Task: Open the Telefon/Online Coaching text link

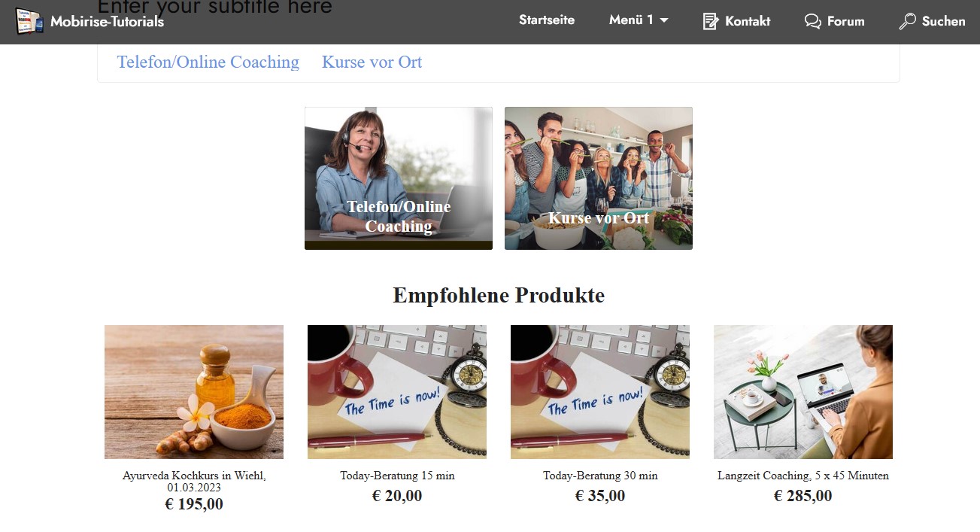Action: click(208, 62)
